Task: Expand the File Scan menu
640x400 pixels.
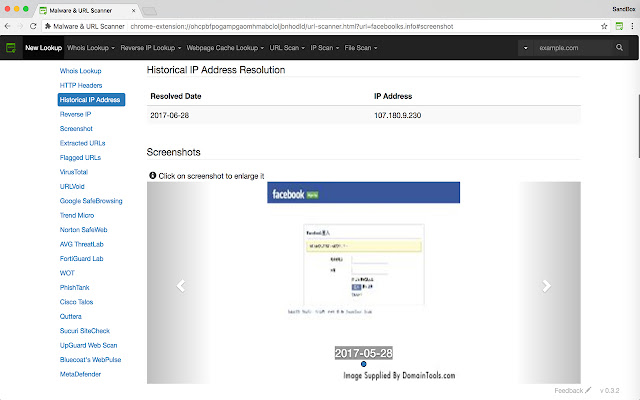Action: (x=360, y=48)
